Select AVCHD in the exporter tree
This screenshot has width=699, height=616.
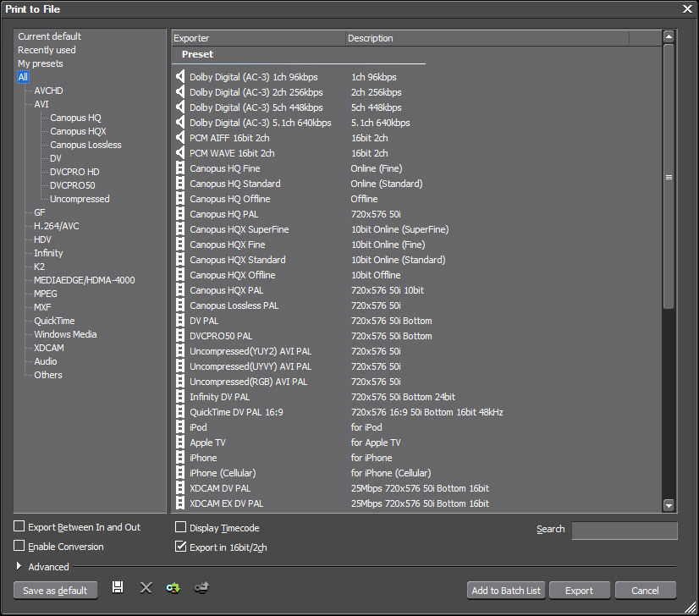48,91
